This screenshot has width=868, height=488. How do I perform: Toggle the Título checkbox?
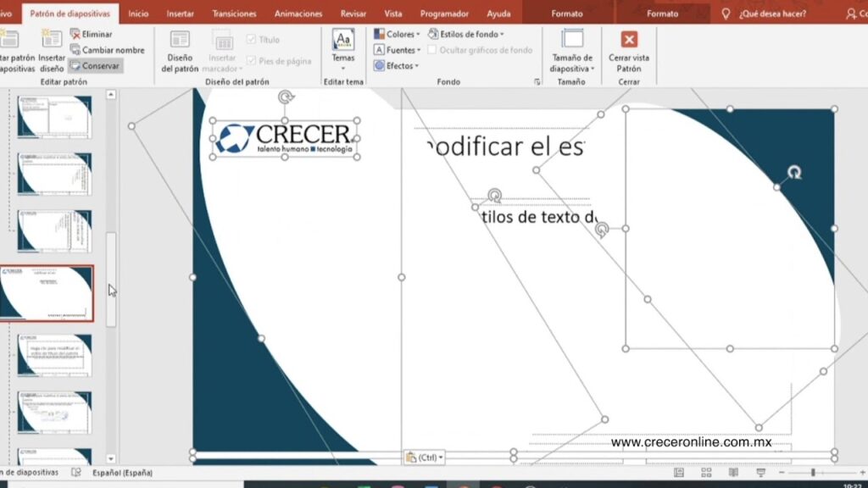tap(251, 37)
